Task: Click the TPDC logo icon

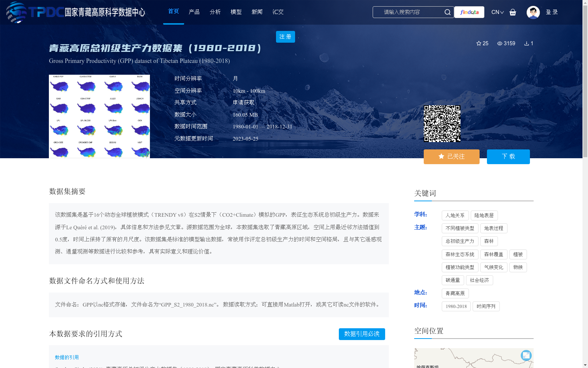Action: tap(15, 12)
